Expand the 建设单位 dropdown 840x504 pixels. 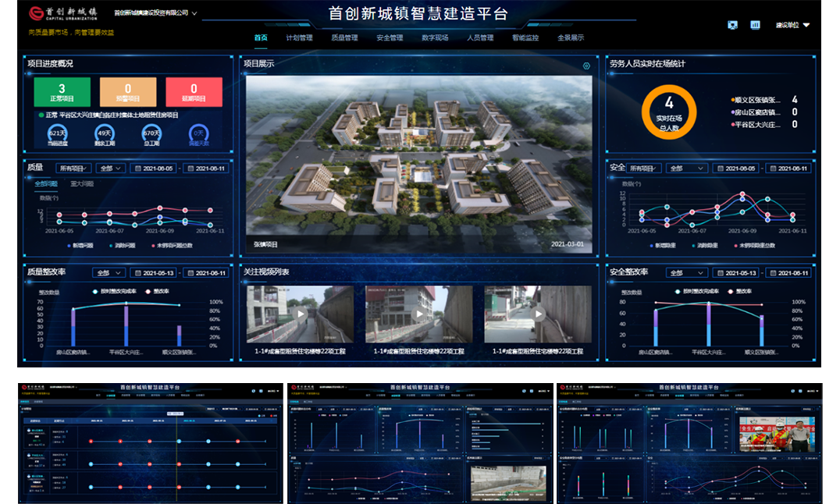click(792, 25)
